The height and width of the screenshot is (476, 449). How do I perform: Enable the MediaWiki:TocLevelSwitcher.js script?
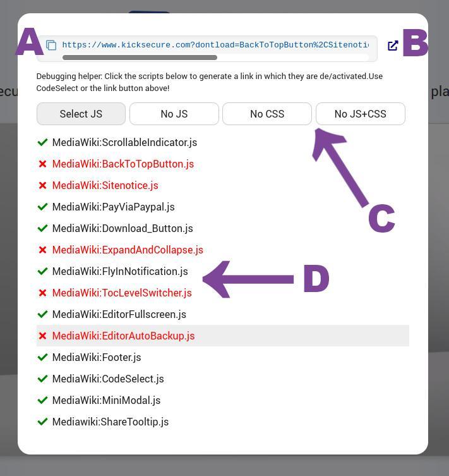click(122, 293)
